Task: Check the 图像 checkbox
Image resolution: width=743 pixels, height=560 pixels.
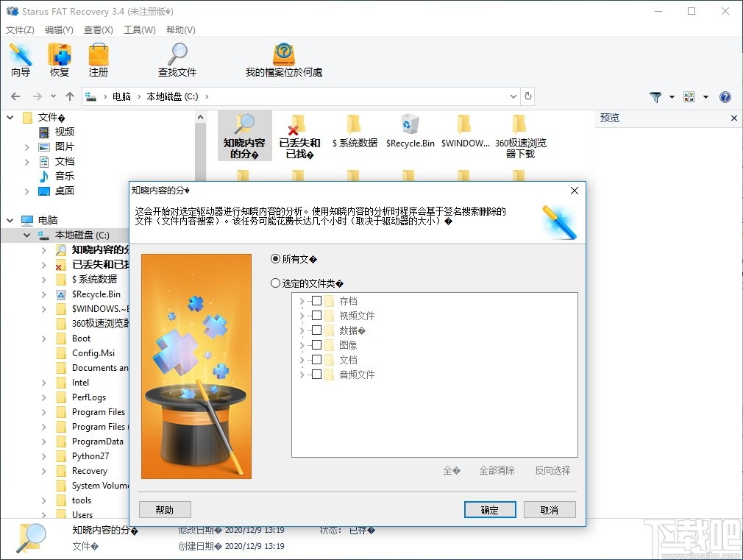Action: click(x=316, y=344)
